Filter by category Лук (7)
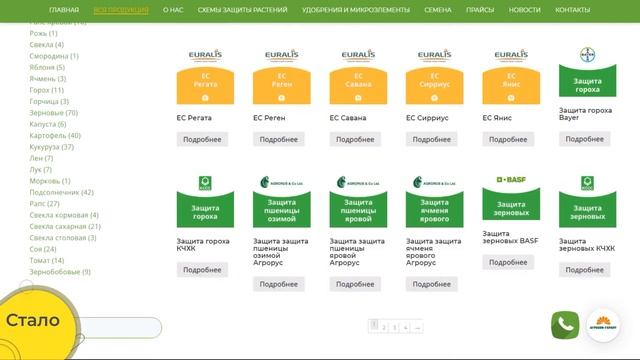 click(x=40, y=169)
